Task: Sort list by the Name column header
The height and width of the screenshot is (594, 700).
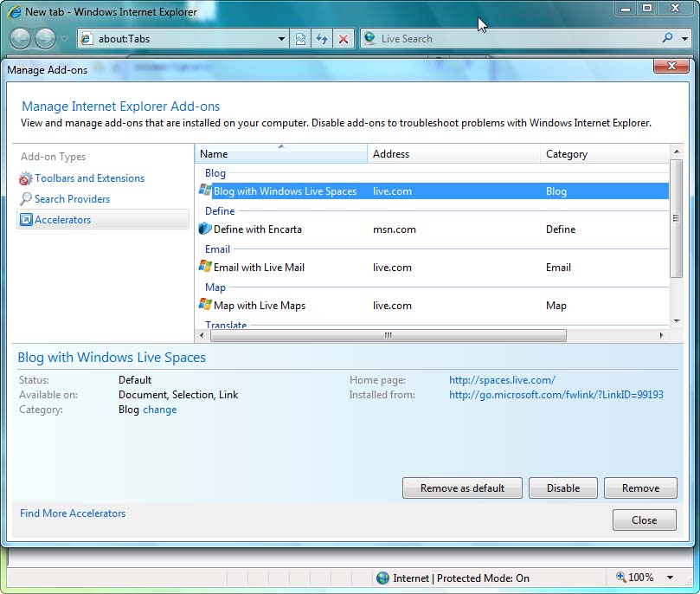Action: coord(280,154)
